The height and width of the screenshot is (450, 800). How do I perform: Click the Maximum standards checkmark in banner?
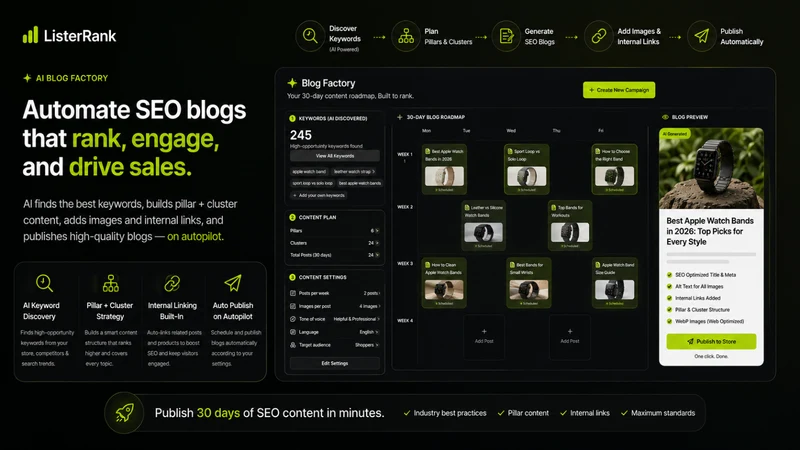pos(624,413)
